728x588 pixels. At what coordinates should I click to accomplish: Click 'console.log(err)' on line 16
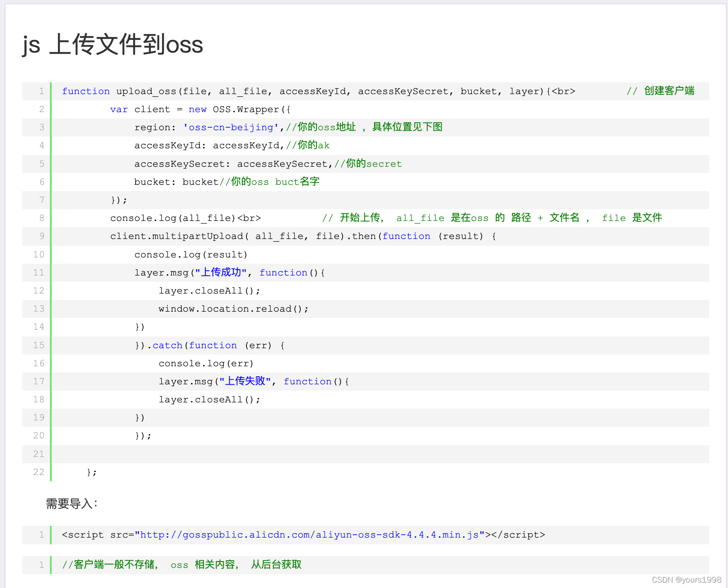[x=206, y=364]
